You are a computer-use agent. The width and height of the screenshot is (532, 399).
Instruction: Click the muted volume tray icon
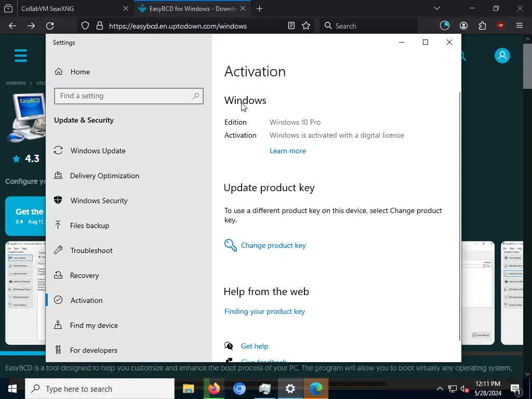click(464, 389)
